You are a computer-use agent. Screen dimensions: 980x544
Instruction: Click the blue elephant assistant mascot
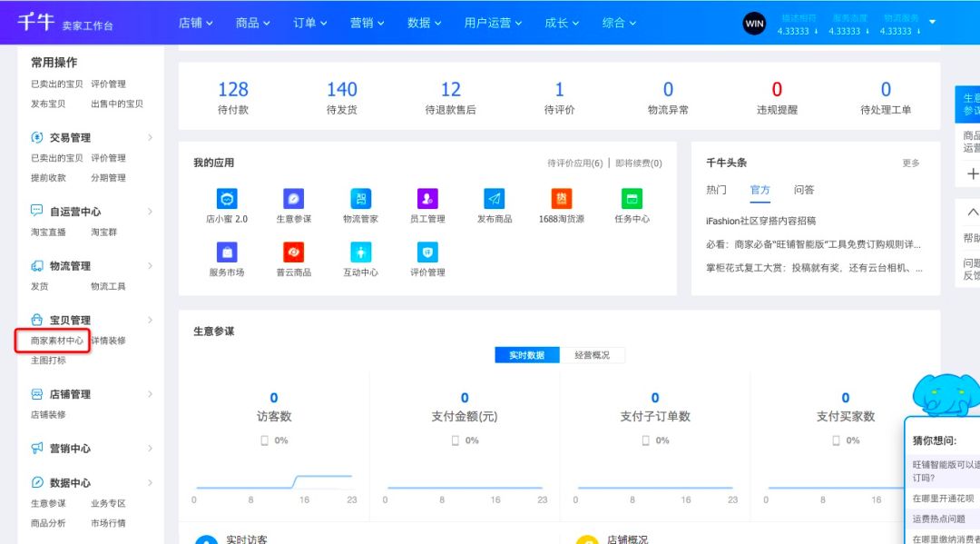pyautogui.click(x=945, y=395)
